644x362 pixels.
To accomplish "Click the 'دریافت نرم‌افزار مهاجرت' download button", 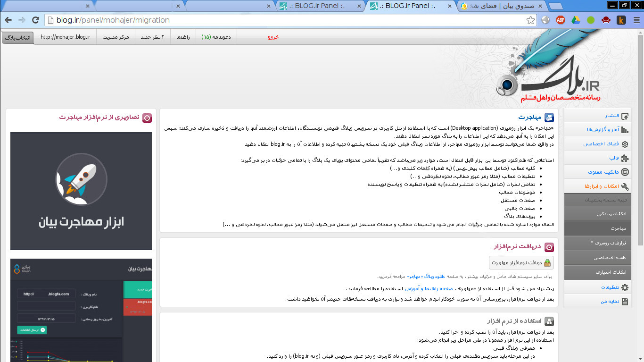I will click(x=521, y=263).
